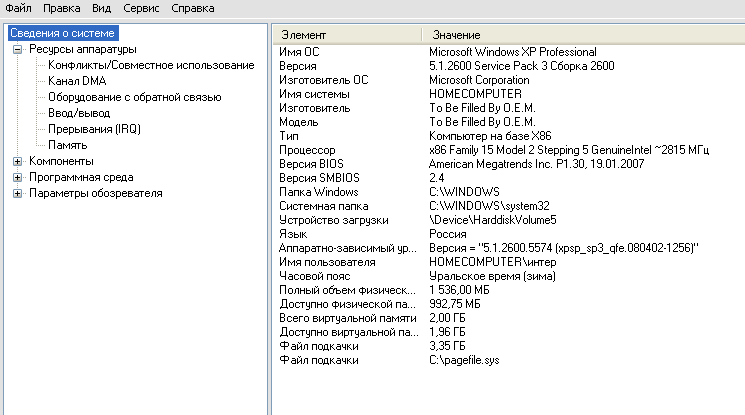
Task: Collapse the Ресурсы аппаратуры tree node
Action: [x=17, y=49]
